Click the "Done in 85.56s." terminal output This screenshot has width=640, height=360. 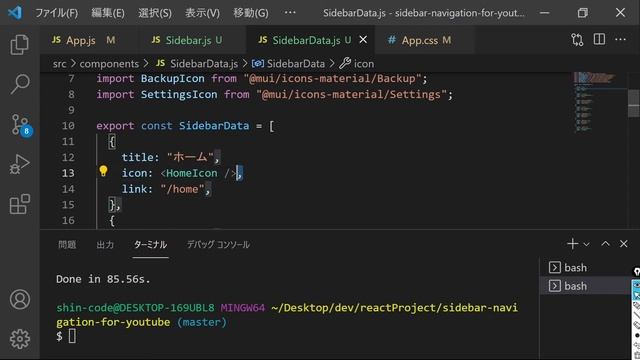click(x=103, y=279)
